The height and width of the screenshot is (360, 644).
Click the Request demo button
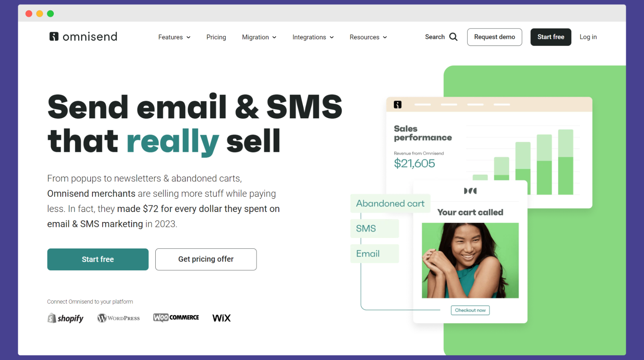click(495, 37)
